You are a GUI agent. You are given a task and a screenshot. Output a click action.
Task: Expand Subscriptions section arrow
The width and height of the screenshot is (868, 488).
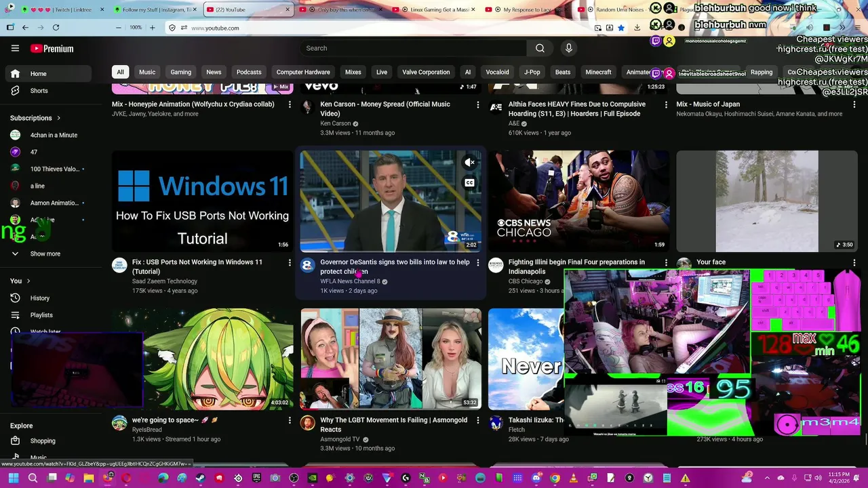(x=58, y=118)
